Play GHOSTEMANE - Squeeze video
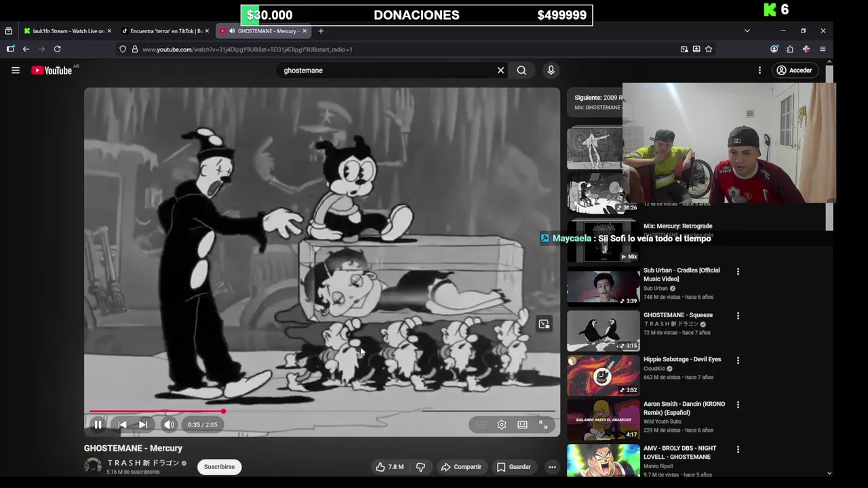 click(678, 315)
